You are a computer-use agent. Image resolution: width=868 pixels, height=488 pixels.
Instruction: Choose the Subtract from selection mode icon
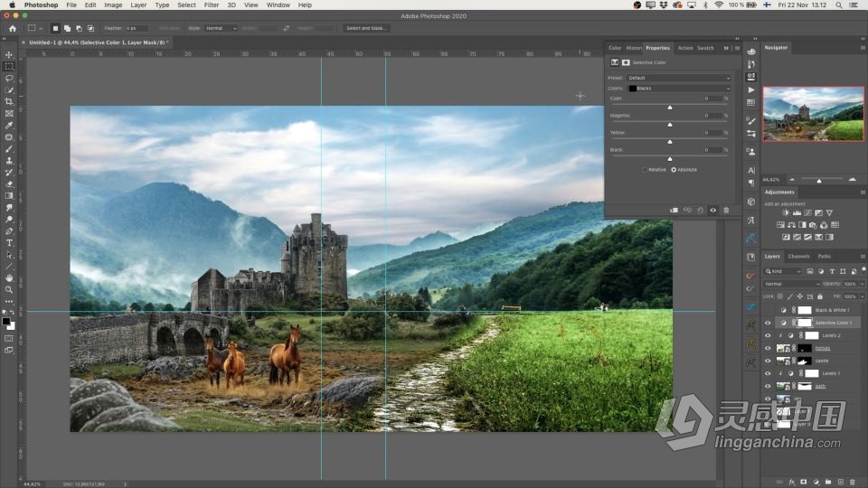(x=79, y=28)
